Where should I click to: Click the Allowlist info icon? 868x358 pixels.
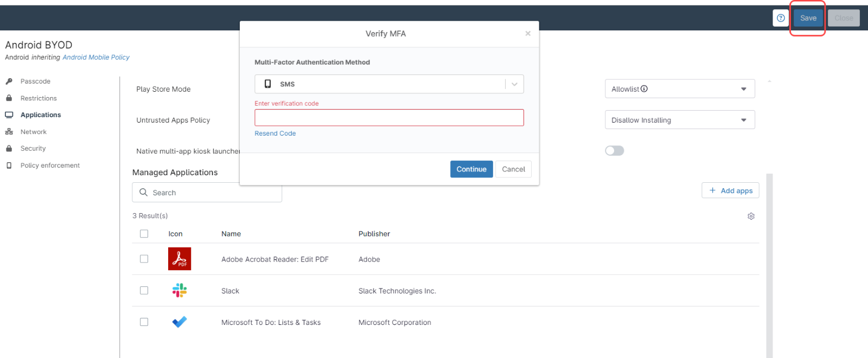click(x=644, y=89)
